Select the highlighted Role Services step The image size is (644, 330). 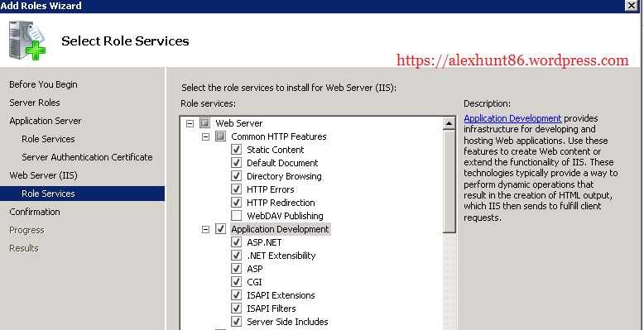82,194
